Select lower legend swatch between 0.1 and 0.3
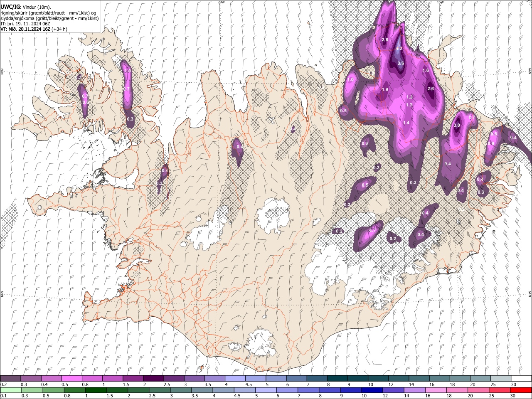The width and height of the screenshot is (532, 399). (x=11, y=390)
